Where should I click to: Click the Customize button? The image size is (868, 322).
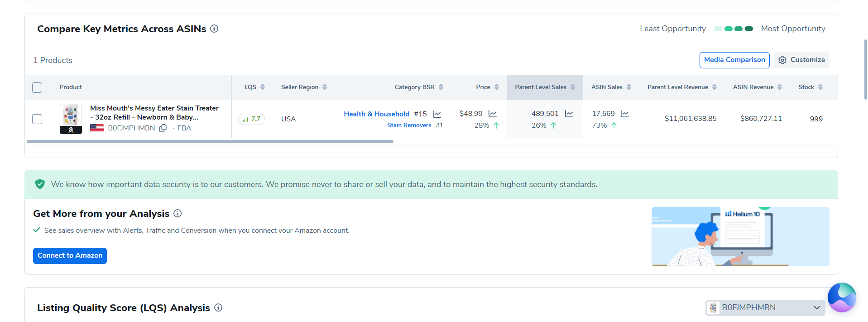pos(801,60)
